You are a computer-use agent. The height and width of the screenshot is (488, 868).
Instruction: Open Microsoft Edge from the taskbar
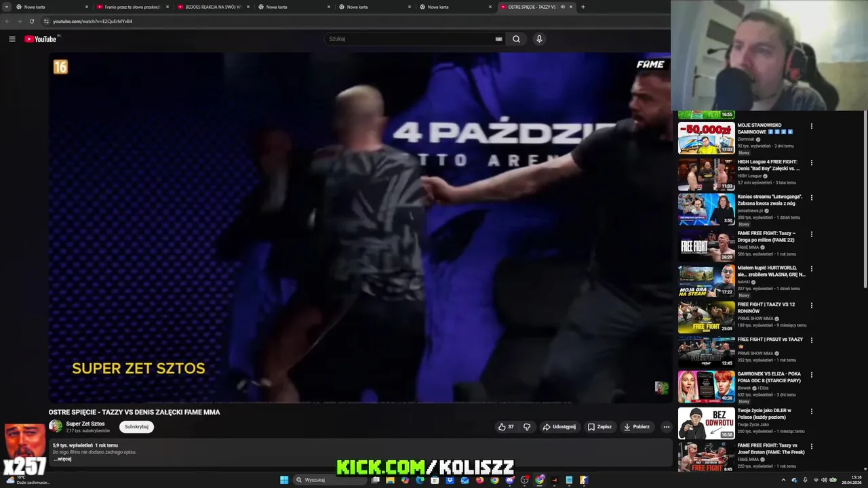pyautogui.click(x=420, y=480)
